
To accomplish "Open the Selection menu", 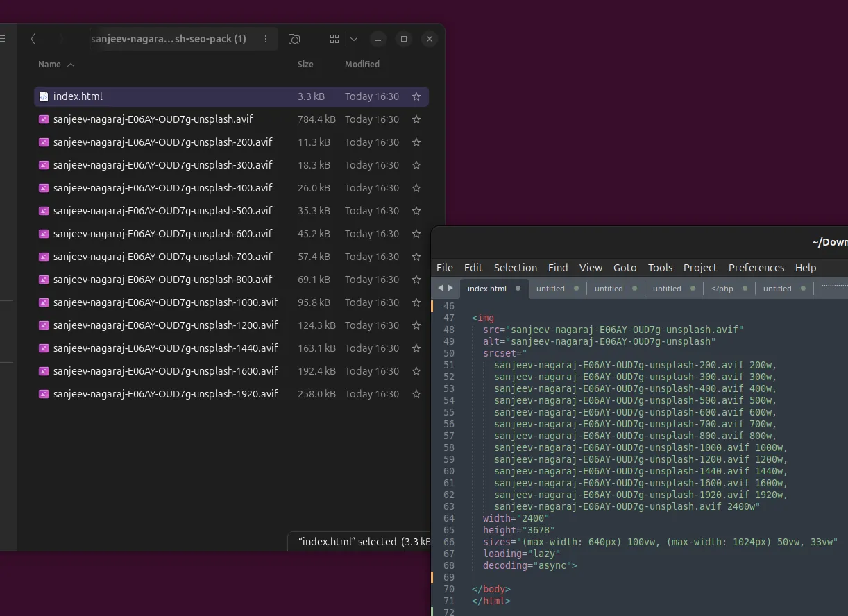I will coord(516,268).
